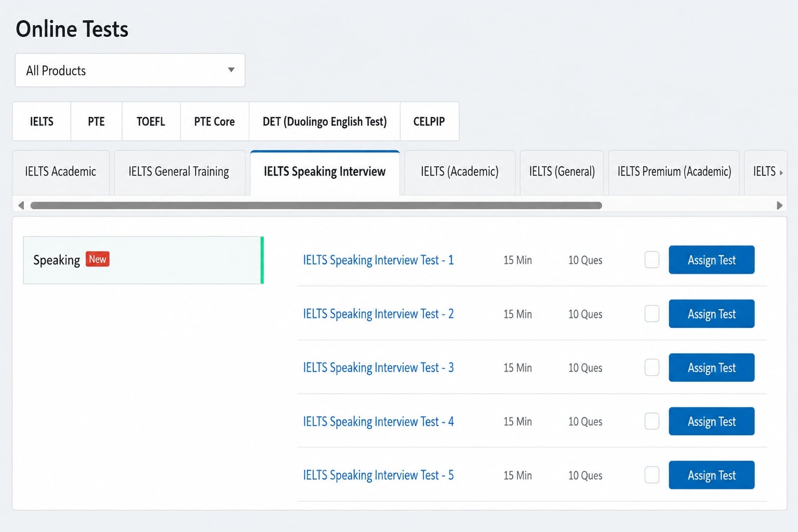The height and width of the screenshot is (532, 798).
Task: Assign Test for Interview Test - 3
Action: click(712, 367)
